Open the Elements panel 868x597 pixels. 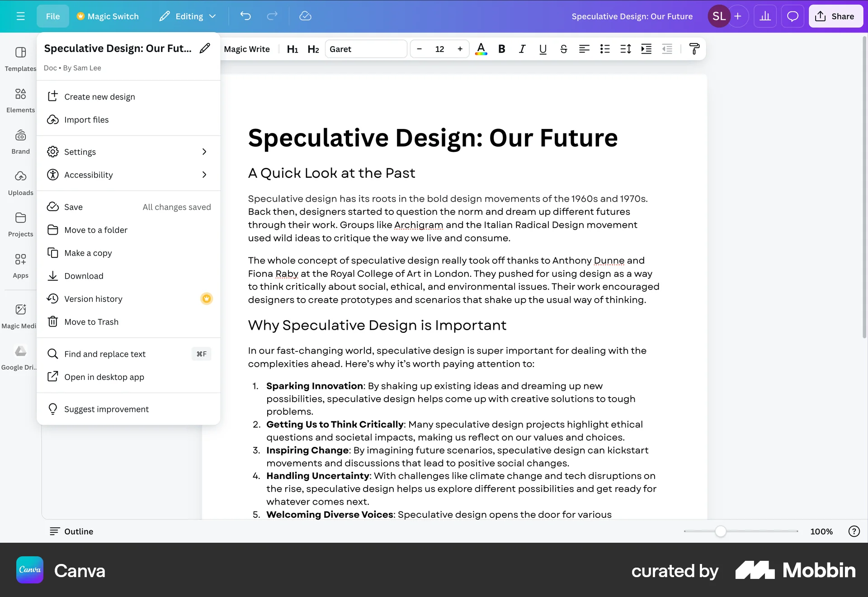(20, 100)
